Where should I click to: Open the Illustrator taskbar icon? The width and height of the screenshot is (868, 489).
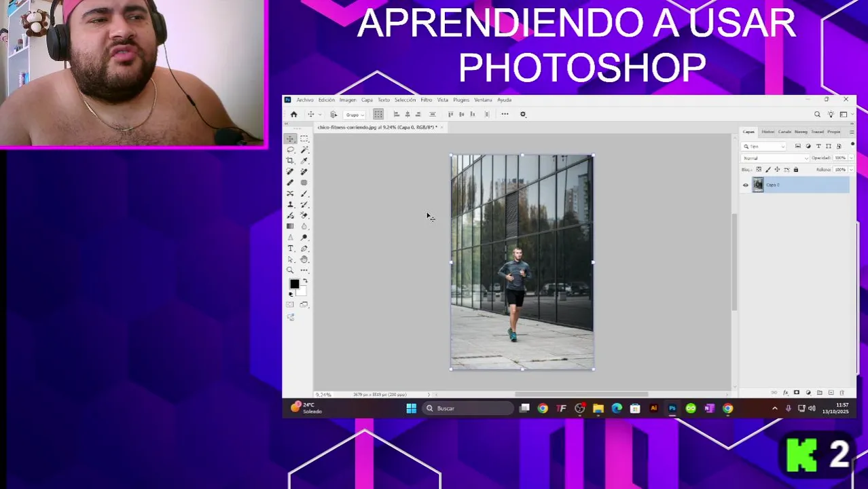coord(653,408)
